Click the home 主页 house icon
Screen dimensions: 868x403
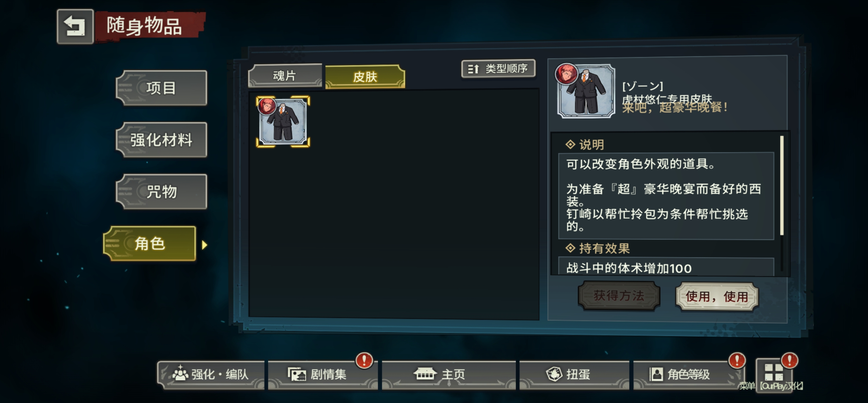425,373
